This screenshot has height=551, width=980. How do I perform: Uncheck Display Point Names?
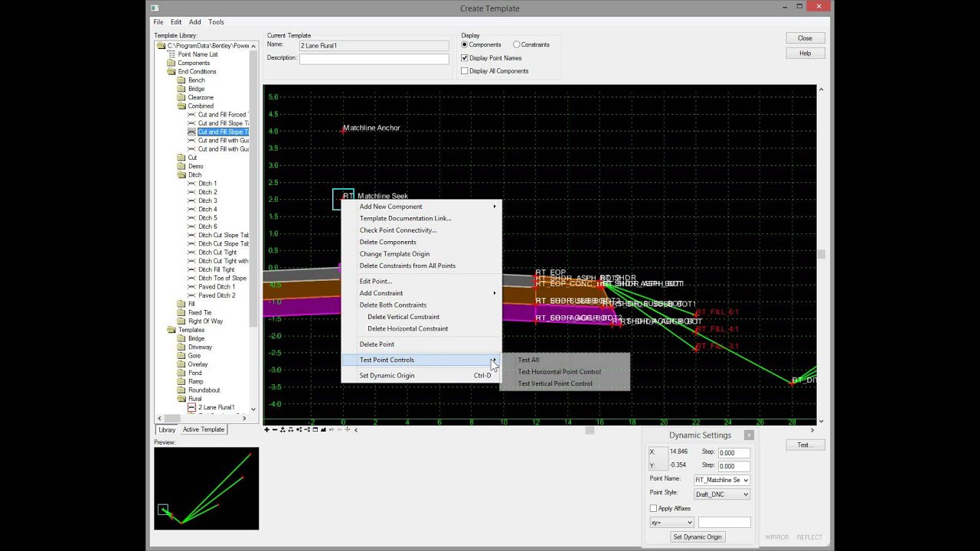tap(464, 58)
